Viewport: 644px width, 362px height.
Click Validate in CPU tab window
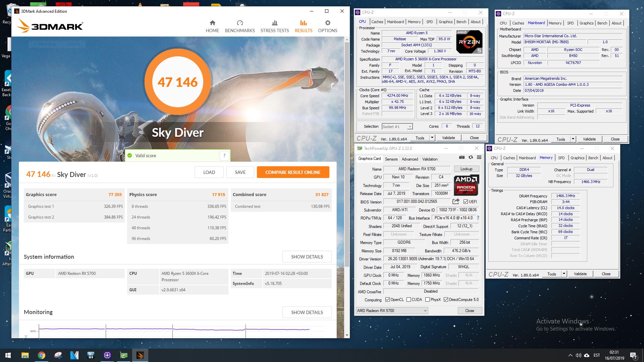[448, 138]
